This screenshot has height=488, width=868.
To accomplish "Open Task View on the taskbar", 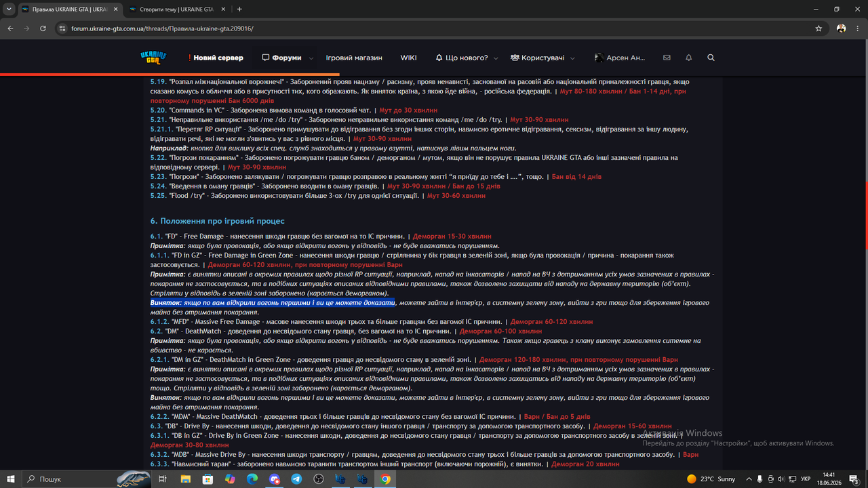I will click(x=163, y=479).
